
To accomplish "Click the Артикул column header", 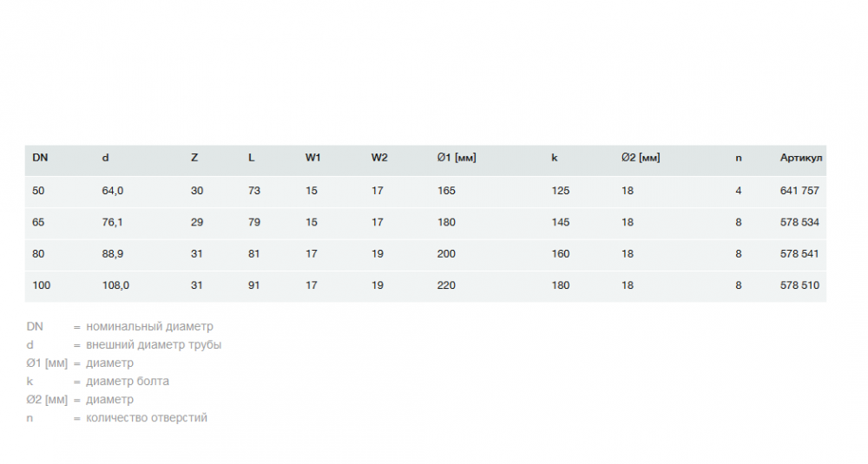I will [x=801, y=158].
